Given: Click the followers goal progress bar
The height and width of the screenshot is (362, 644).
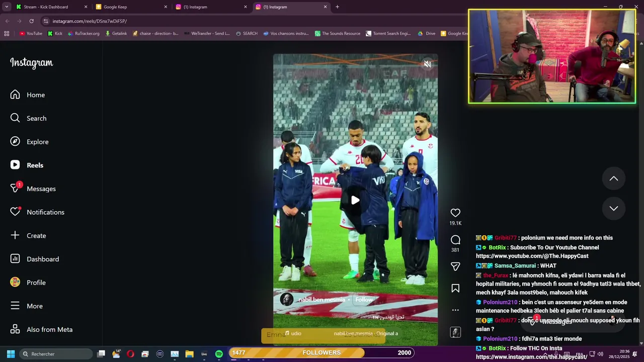Looking at the screenshot, I should coord(321,353).
